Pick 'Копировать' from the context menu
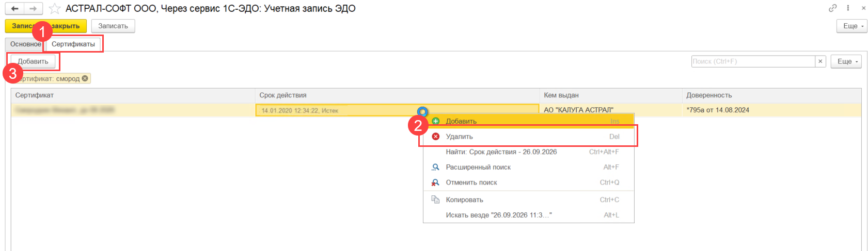The height and width of the screenshot is (251, 868). tap(464, 199)
